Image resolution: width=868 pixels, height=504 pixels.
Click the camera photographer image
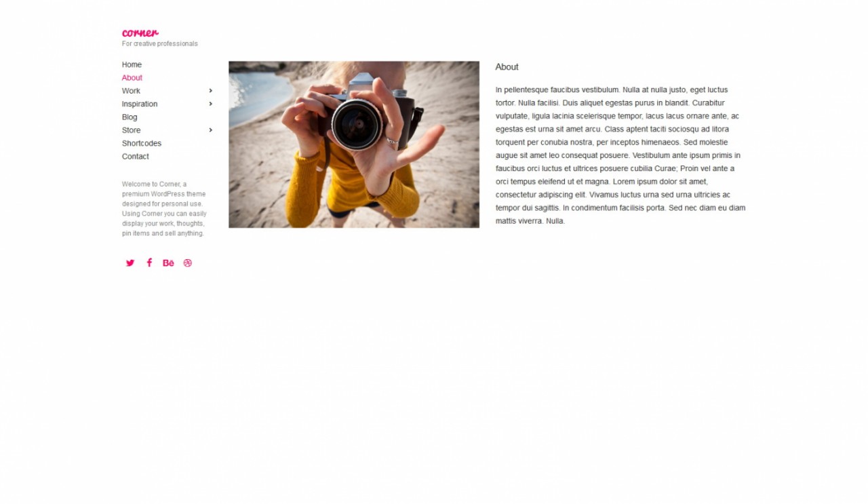coord(354,144)
